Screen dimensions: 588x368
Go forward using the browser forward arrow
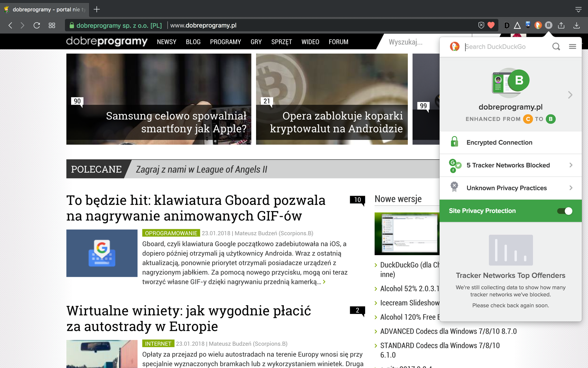(23, 25)
